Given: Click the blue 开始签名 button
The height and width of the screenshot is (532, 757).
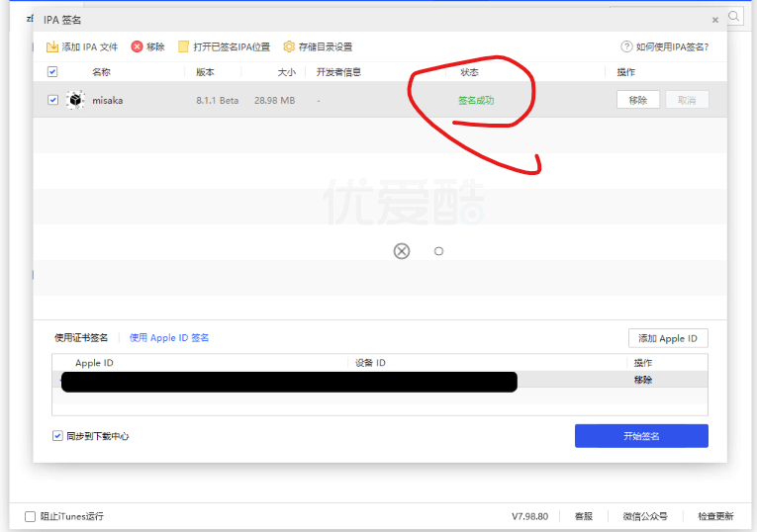Looking at the screenshot, I should click(x=641, y=436).
